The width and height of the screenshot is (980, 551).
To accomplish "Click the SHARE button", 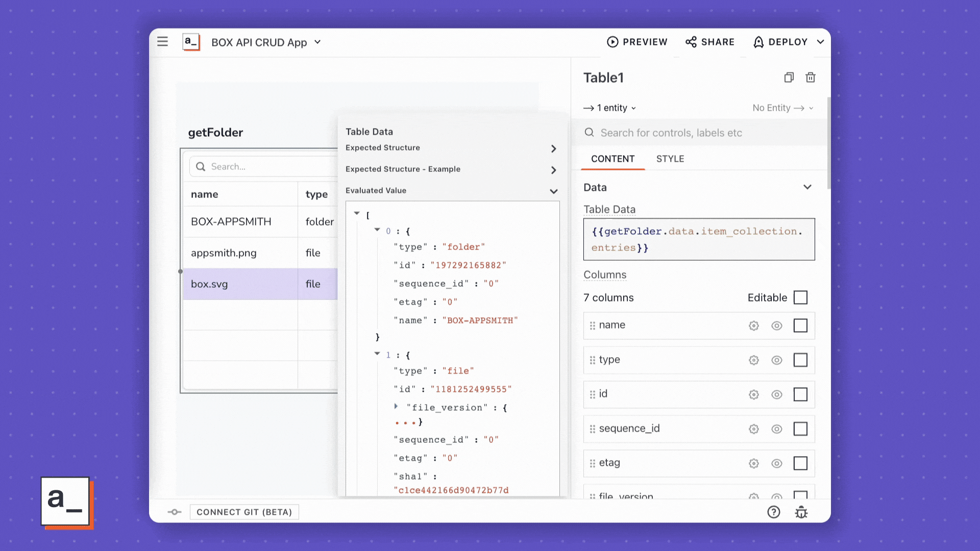I will pyautogui.click(x=710, y=42).
